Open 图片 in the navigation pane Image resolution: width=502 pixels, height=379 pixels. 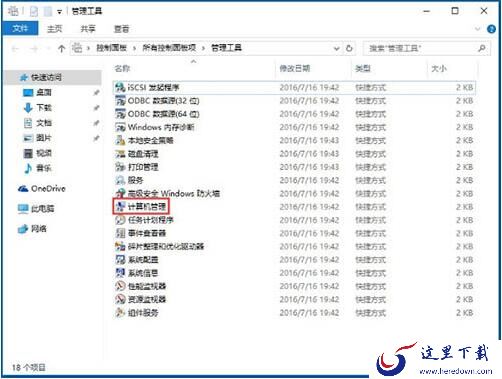(44, 138)
